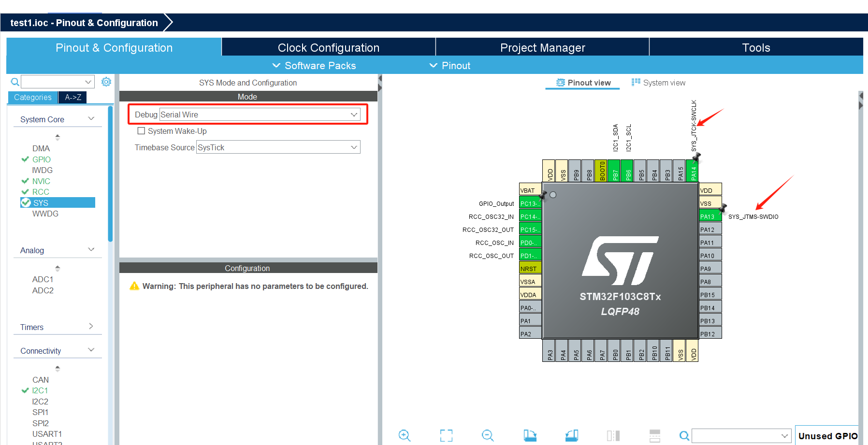Viewport: 868px width, 445px height.
Task: Expand the Software Packs menu
Action: 314,65
